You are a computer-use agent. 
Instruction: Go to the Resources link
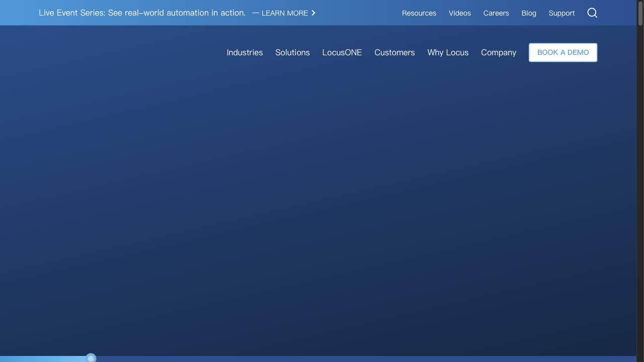click(419, 13)
